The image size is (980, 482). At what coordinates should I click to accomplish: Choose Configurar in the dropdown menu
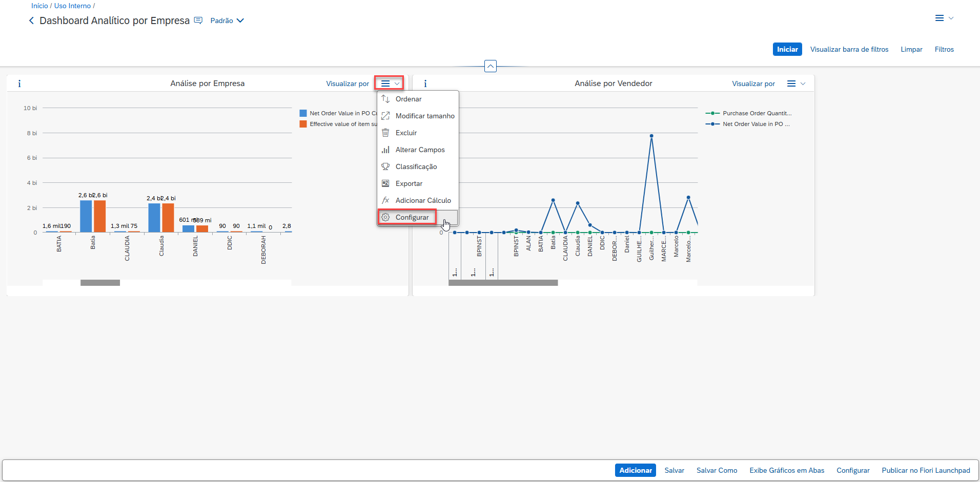coord(412,217)
